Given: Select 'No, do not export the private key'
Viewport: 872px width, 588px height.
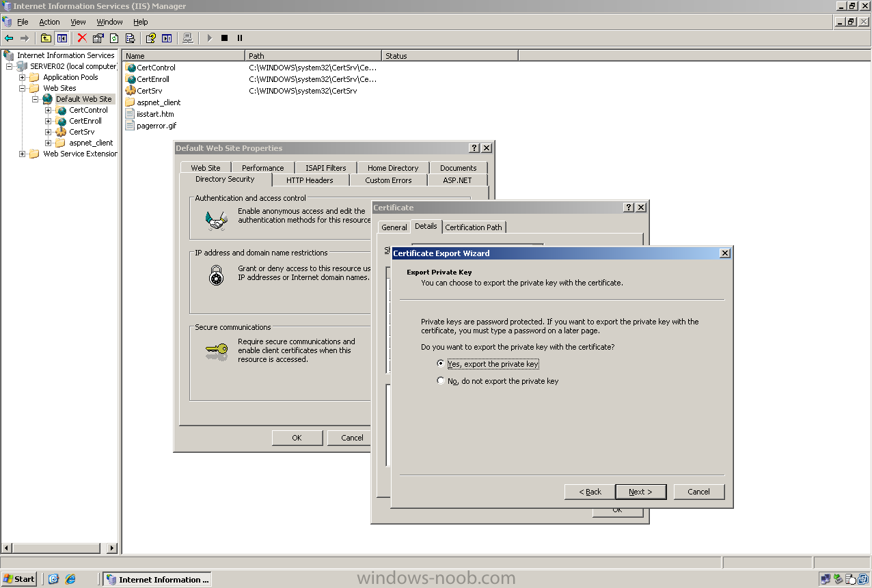Looking at the screenshot, I should (441, 381).
